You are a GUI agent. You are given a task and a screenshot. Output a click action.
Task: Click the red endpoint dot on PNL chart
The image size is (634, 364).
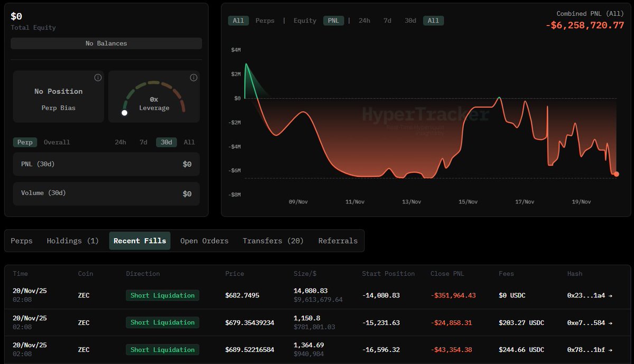click(x=616, y=174)
